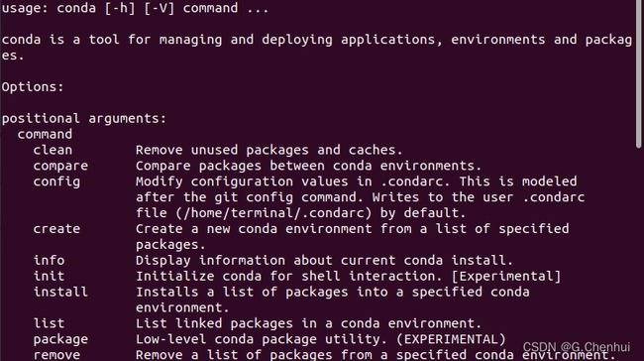The image size is (644, 361).
Task: Click the 'create' command name
Action: pos(56,229)
